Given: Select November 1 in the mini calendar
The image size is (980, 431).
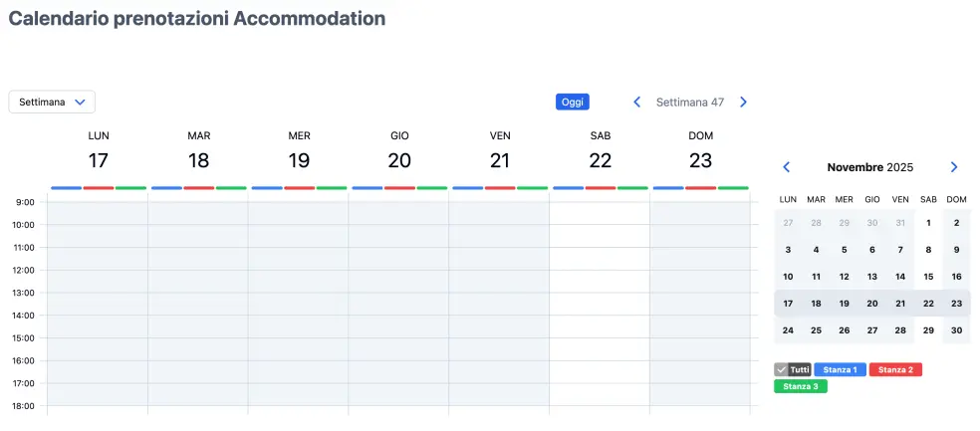Looking at the screenshot, I should click(928, 223).
